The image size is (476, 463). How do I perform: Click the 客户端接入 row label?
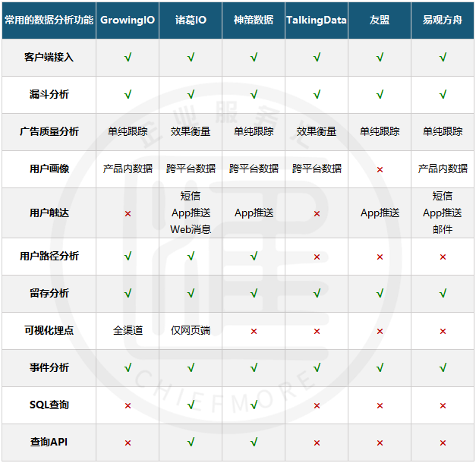(49, 57)
